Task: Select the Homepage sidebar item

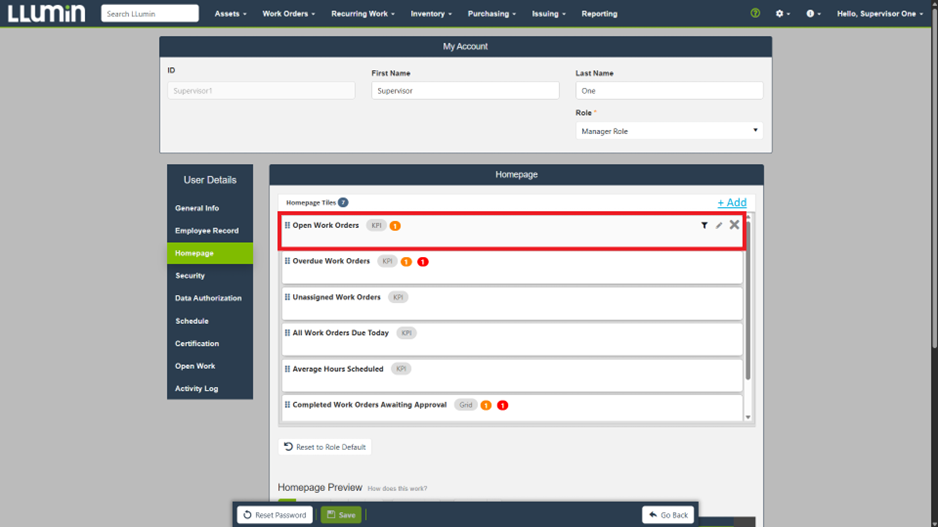Action: (x=210, y=253)
